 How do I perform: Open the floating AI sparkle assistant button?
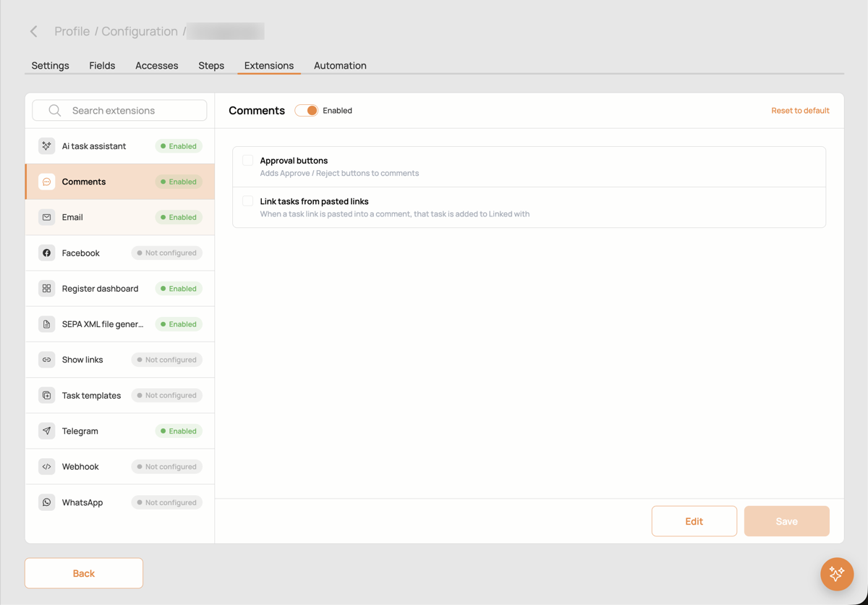[837, 574]
